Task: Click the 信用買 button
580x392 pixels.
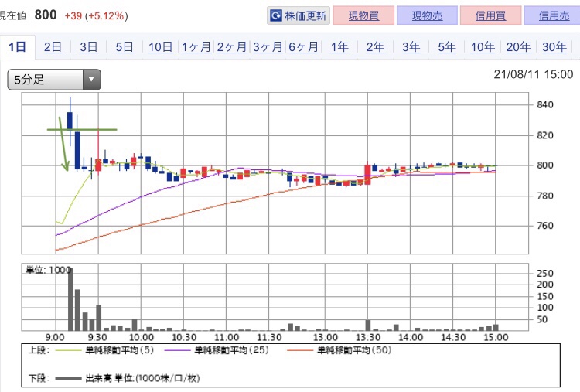Action: [x=491, y=15]
